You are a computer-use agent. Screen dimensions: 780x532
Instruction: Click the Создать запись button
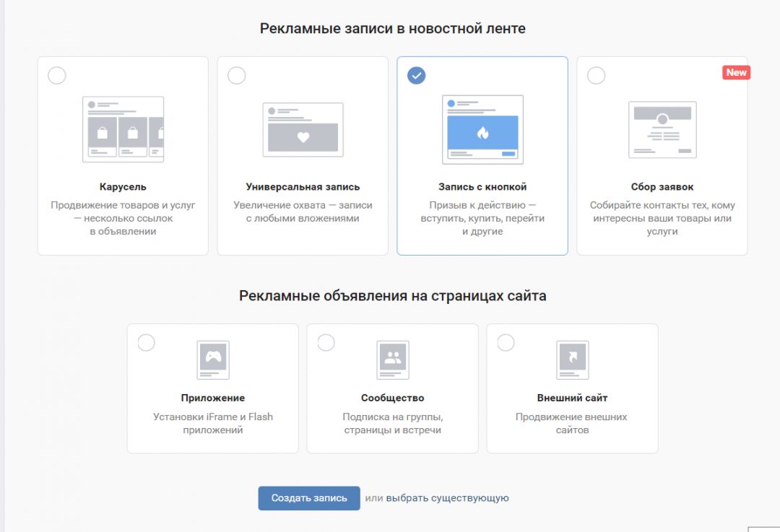[x=309, y=497]
